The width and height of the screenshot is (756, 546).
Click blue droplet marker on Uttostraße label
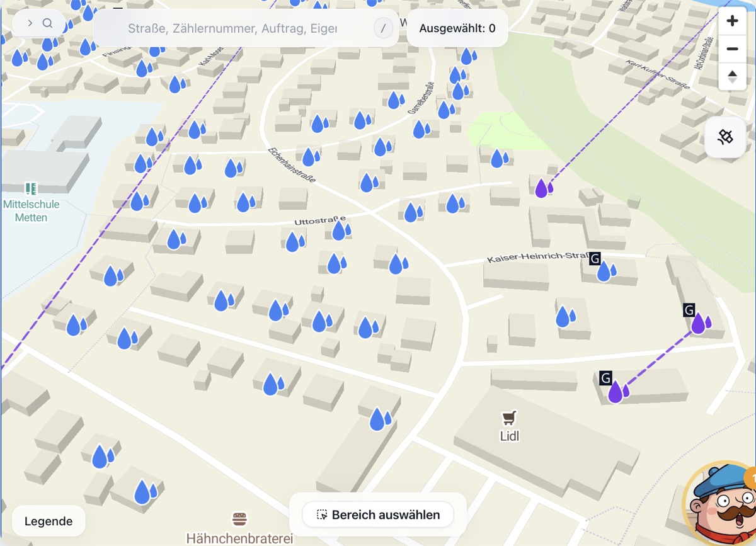click(x=341, y=230)
